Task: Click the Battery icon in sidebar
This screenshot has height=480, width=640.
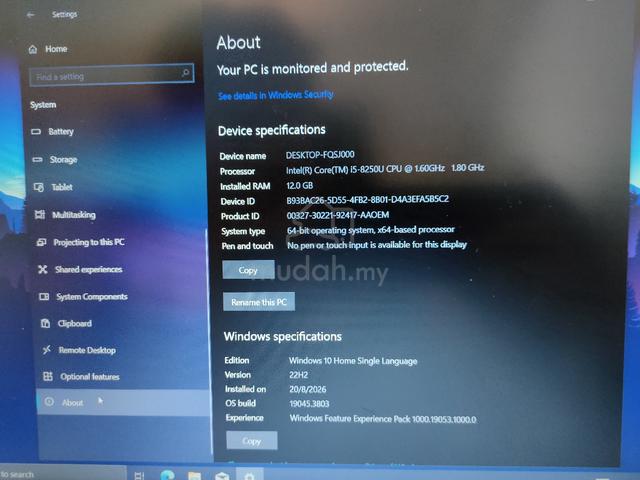Action: 36,131
